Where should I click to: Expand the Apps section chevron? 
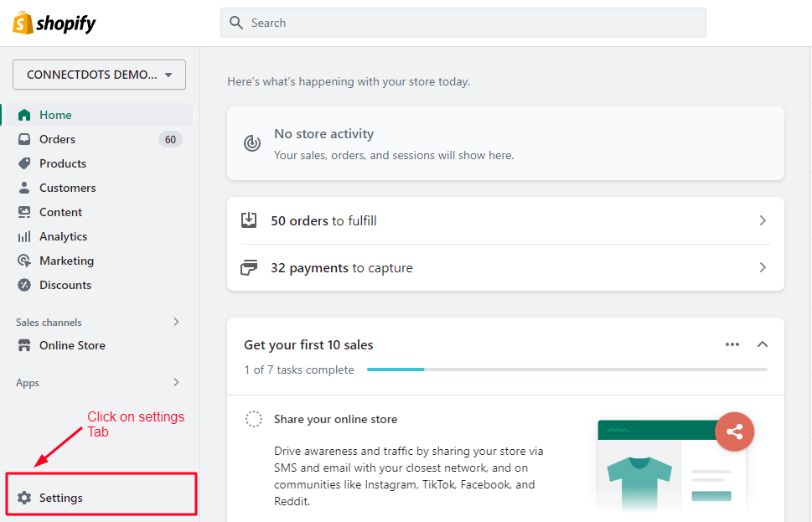click(176, 382)
